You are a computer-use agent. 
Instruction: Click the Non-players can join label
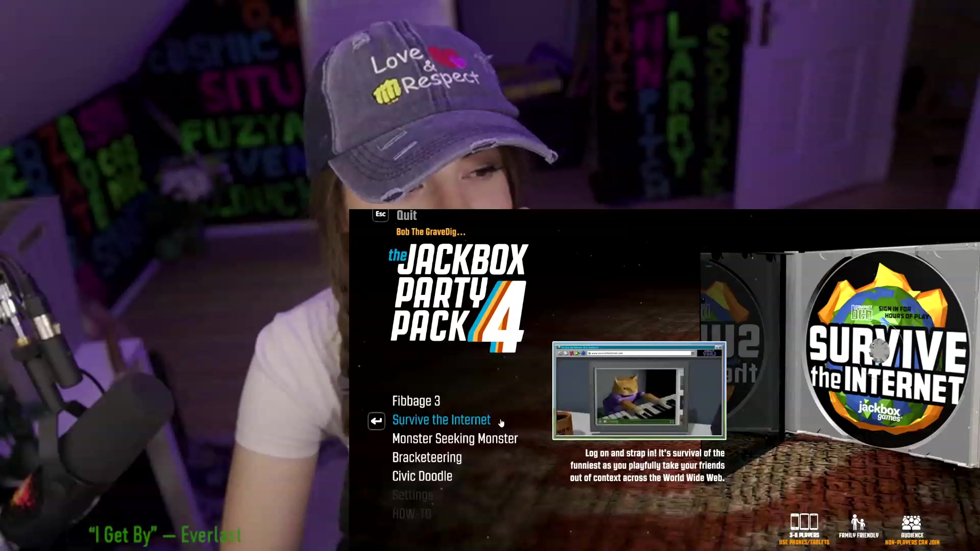pos(912,542)
